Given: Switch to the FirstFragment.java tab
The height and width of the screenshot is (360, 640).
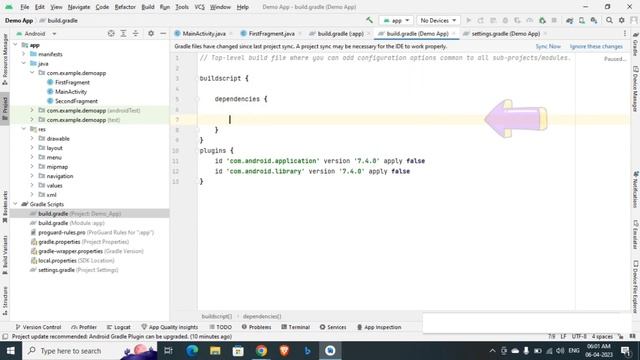Looking at the screenshot, I should [271, 33].
